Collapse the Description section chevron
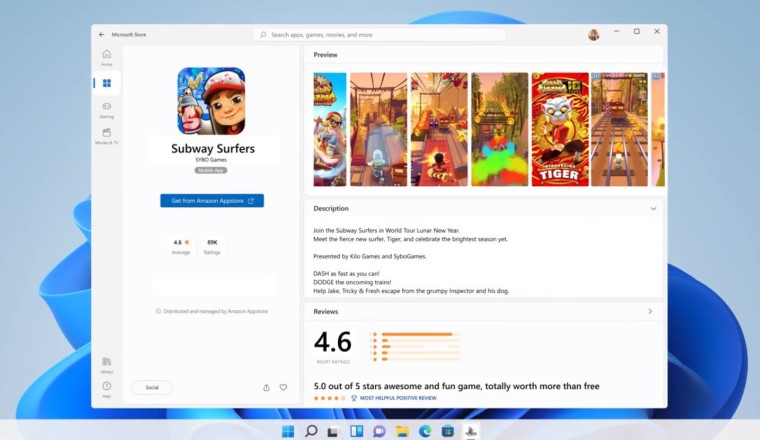This screenshot has width=760, height=440. tap(653, 209)
